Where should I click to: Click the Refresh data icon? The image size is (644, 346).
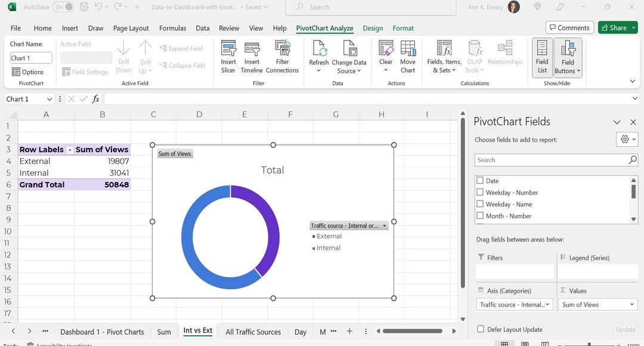[319, 49]
